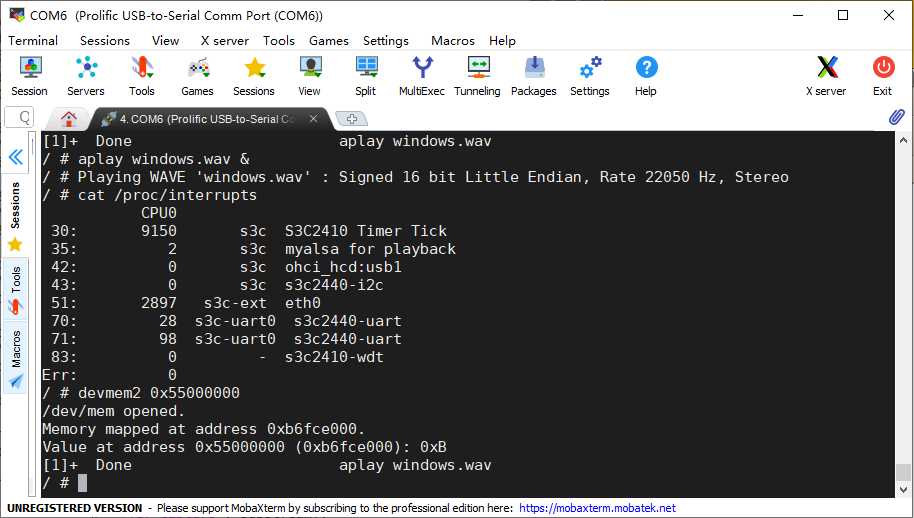Click the Exit power icon
This screenshot has height=518, width=914.
pyautogui.click(x=883, y=75)
